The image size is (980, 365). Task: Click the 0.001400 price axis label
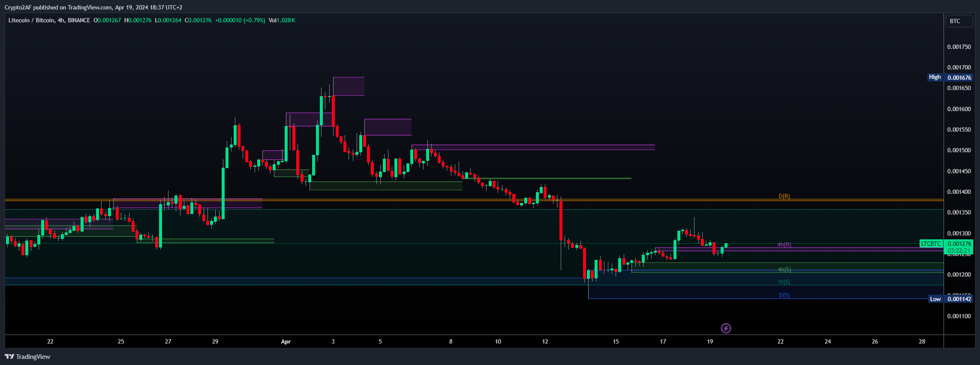point(959,192)
